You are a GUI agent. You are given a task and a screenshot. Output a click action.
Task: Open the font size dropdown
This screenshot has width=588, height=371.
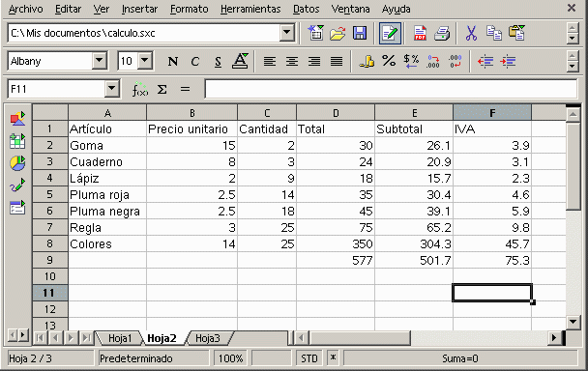[145, 61]
